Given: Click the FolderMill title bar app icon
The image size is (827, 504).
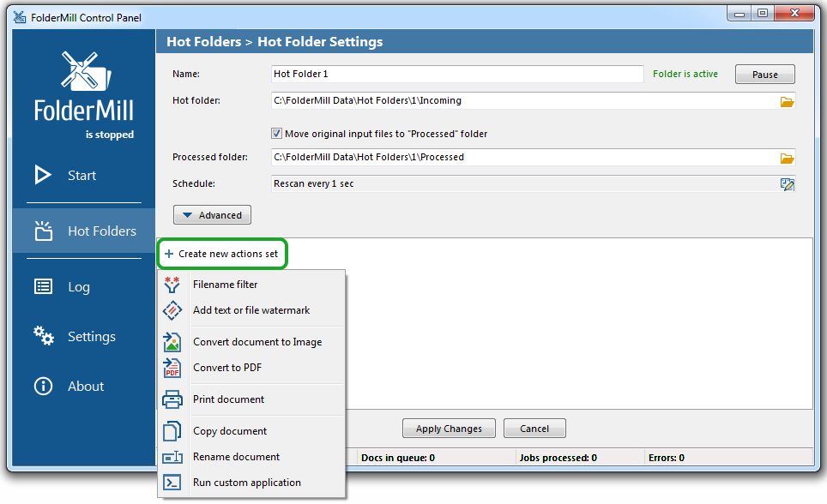Looking at the screenshot, I should [20, 17].
